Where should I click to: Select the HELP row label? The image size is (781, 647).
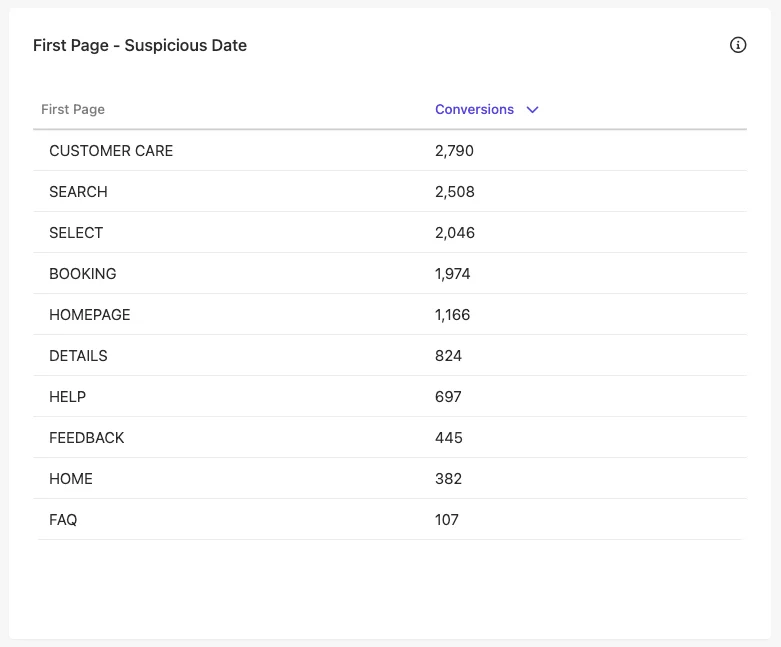coord(67,396)
